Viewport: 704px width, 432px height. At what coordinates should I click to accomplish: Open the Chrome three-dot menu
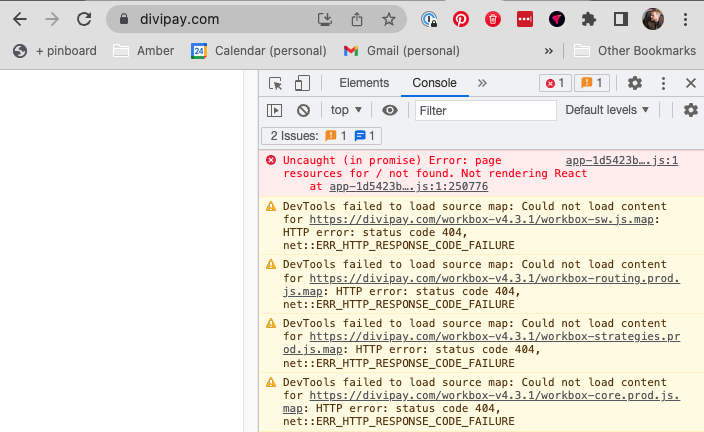(685, 19)
